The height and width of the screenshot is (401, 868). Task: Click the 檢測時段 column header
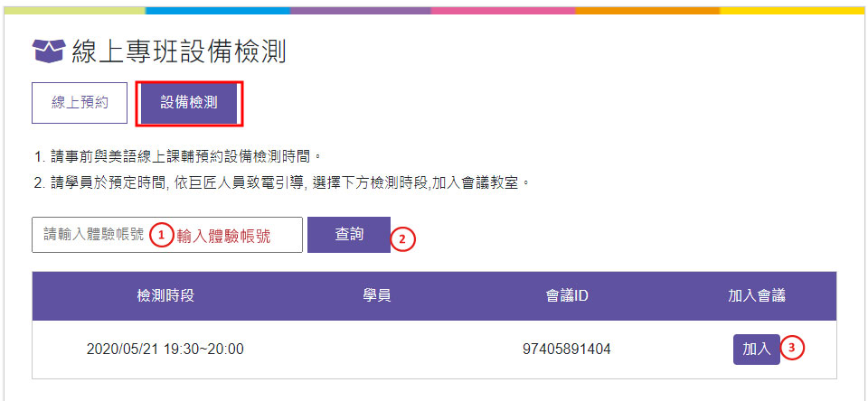[165, 296]
